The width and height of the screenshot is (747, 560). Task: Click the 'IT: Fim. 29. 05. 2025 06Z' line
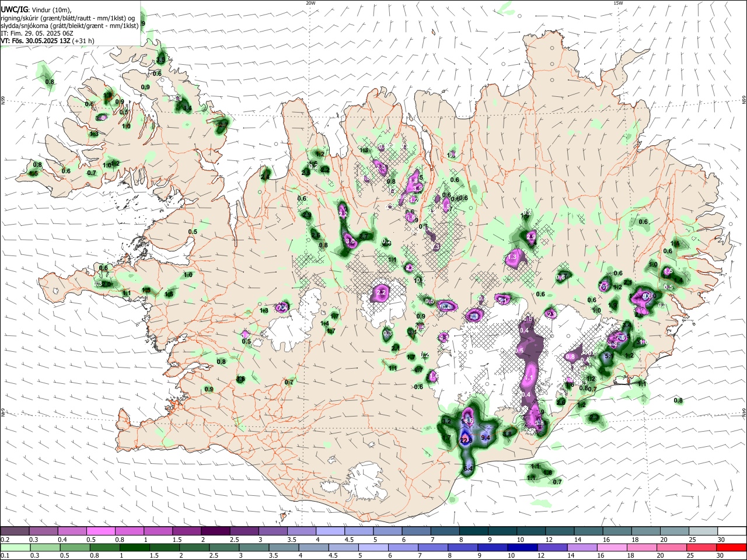click(37, 33)
